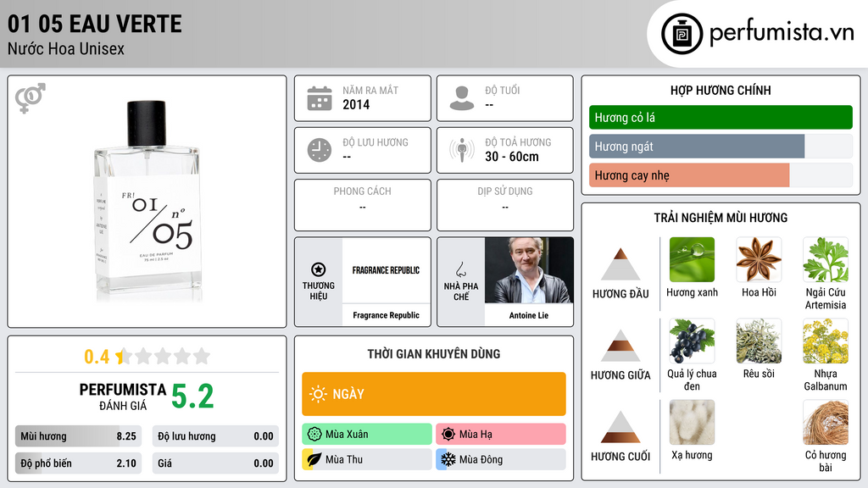Click the unisex gender symbol icon
This screenshot has height=488, width=868.
(x=31, y=98)
